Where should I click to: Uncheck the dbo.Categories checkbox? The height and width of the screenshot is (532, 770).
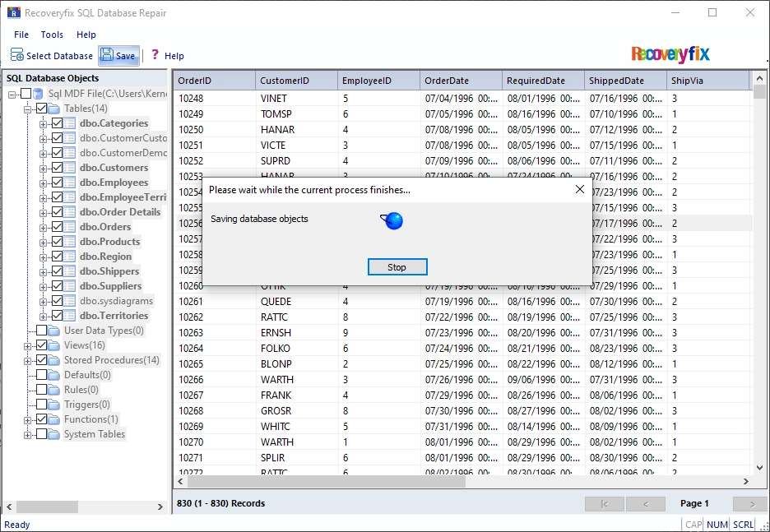pyautogui.click(x=57, y=123)
